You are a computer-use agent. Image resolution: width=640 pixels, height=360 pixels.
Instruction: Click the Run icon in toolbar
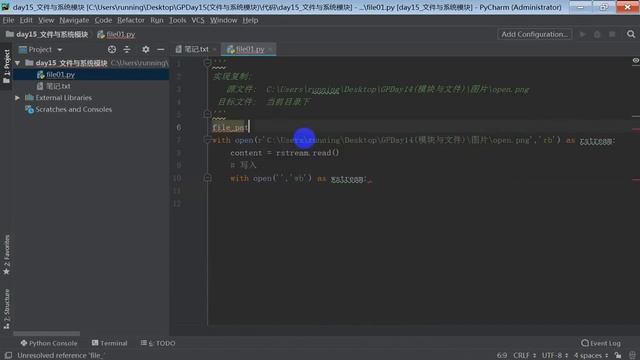point(583,34)
